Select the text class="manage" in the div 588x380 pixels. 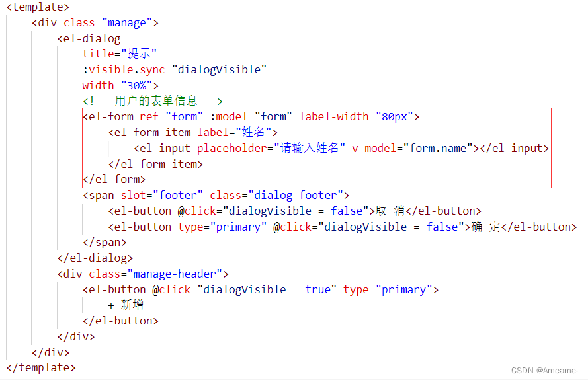108,22
